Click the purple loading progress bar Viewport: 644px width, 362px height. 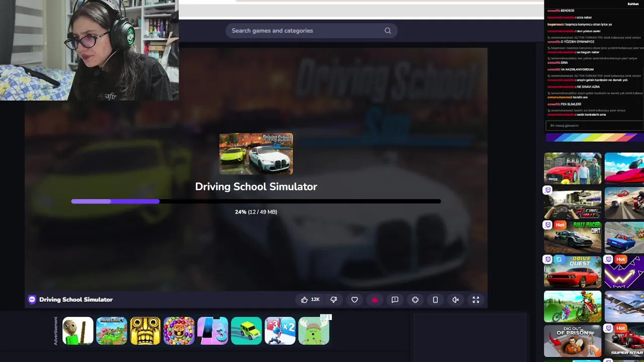coord(256,201)
